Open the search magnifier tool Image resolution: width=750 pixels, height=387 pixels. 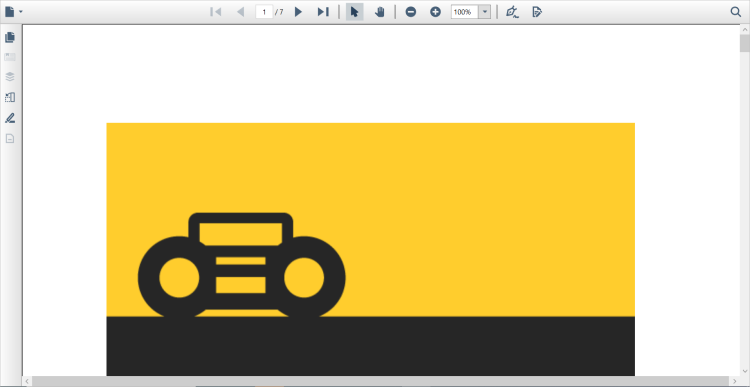(x=736, y=12)
